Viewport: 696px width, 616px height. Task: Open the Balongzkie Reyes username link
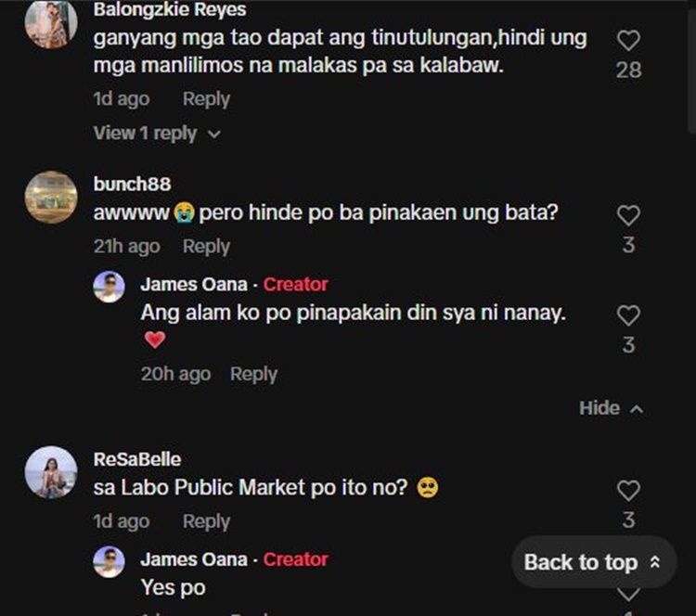click(170, 9)
